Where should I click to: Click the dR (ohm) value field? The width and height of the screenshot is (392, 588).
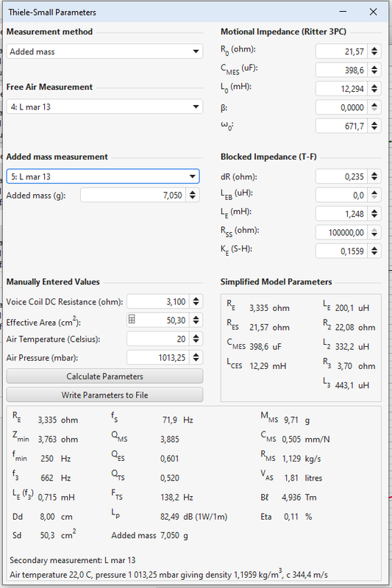tap(341, 176)
